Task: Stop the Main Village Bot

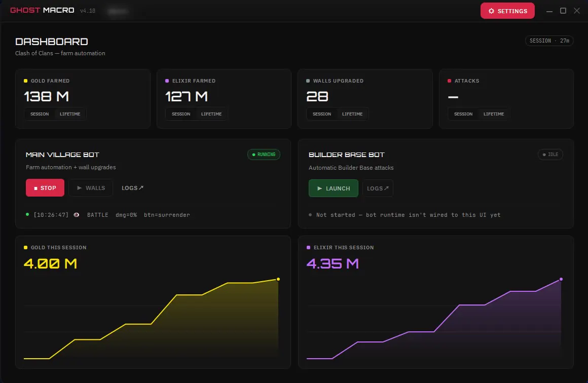Action: tap(45, 188)
